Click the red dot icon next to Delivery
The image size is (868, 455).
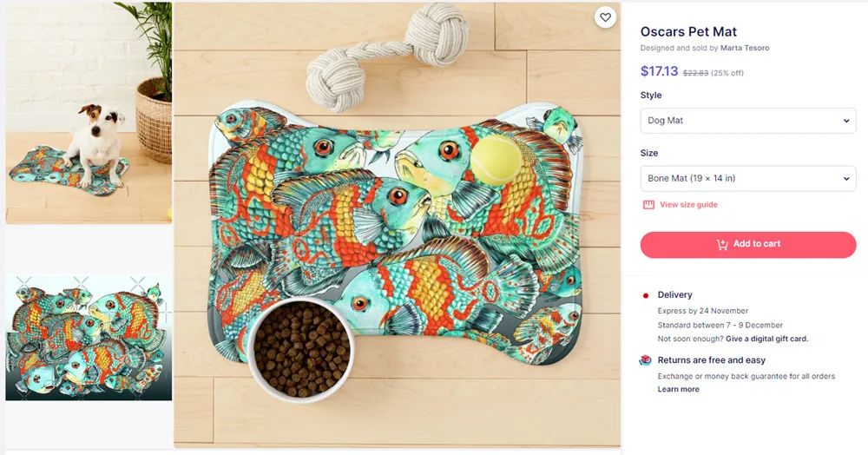[x=645, y=295]
